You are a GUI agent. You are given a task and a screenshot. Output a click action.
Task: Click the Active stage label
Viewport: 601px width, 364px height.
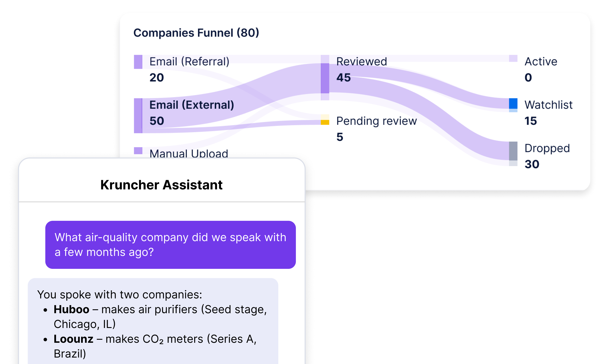[x=541, y=61]
